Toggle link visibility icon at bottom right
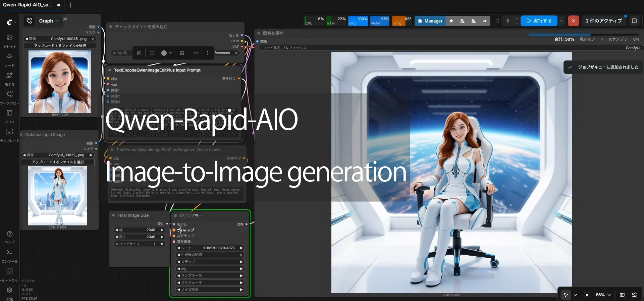 (x=634, y=295)
